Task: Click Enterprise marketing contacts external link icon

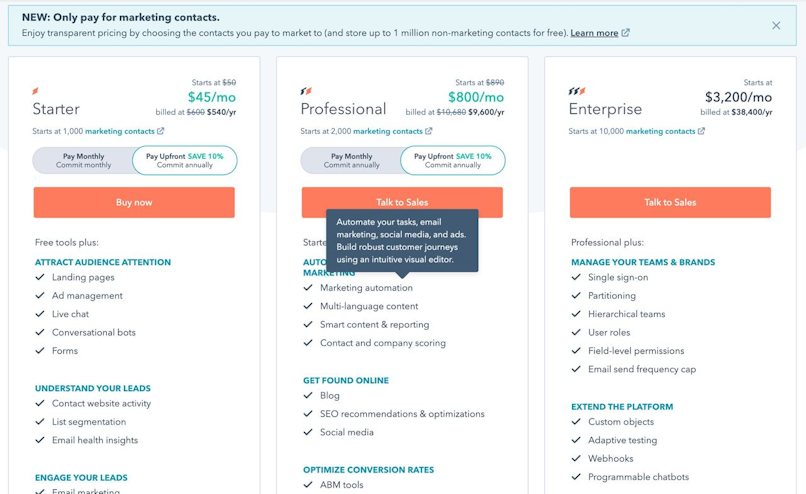Action: click(702, 131)
